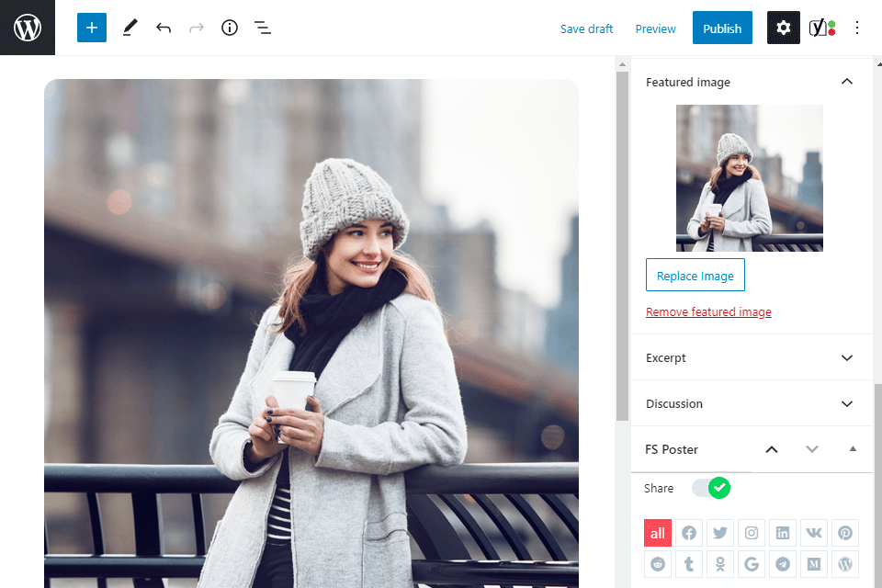Open the three-dot options menu

click(857, 28)
